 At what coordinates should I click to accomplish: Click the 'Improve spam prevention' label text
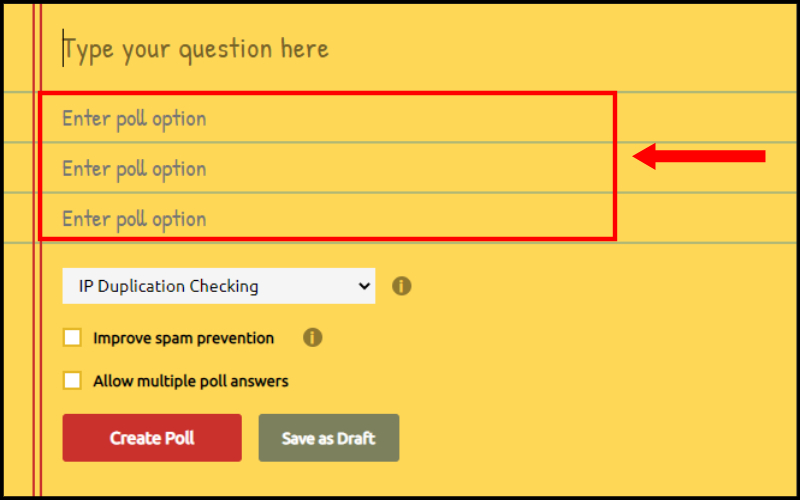click(x=184, y=338)
